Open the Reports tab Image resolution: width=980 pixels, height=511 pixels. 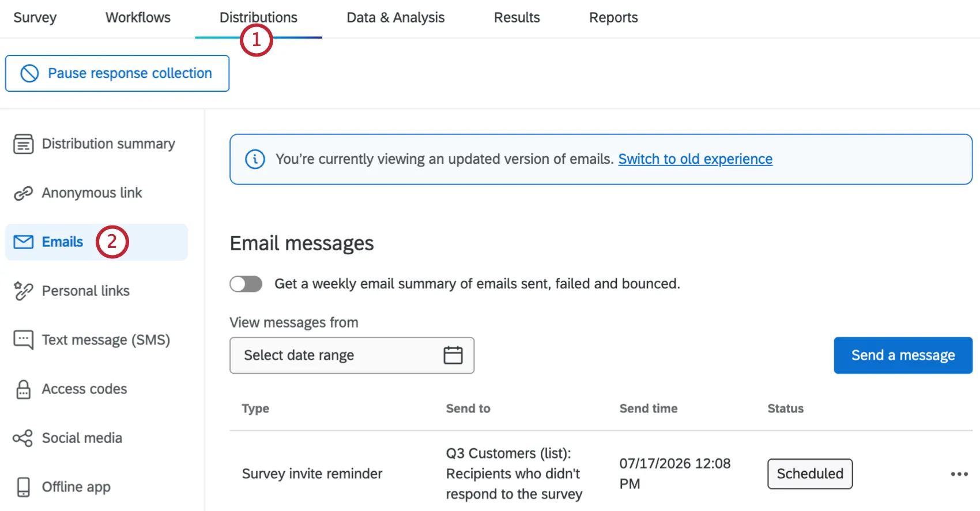click(613, 18)
